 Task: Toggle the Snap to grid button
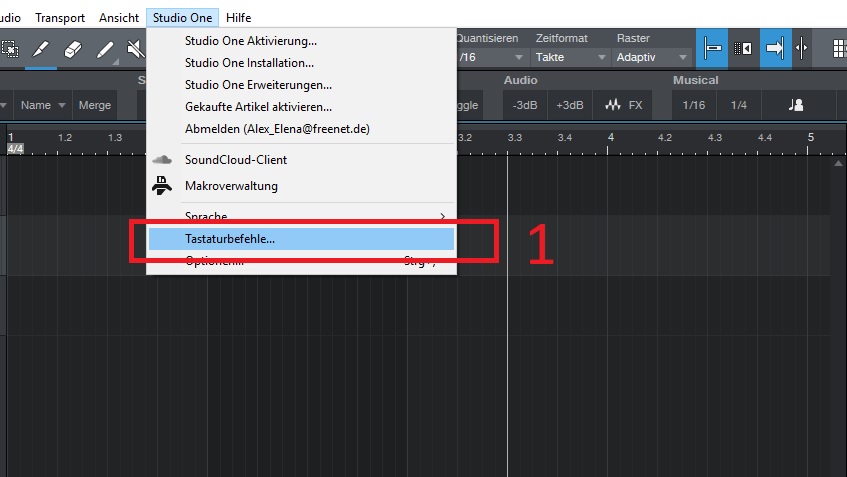(x=714, y=48)
